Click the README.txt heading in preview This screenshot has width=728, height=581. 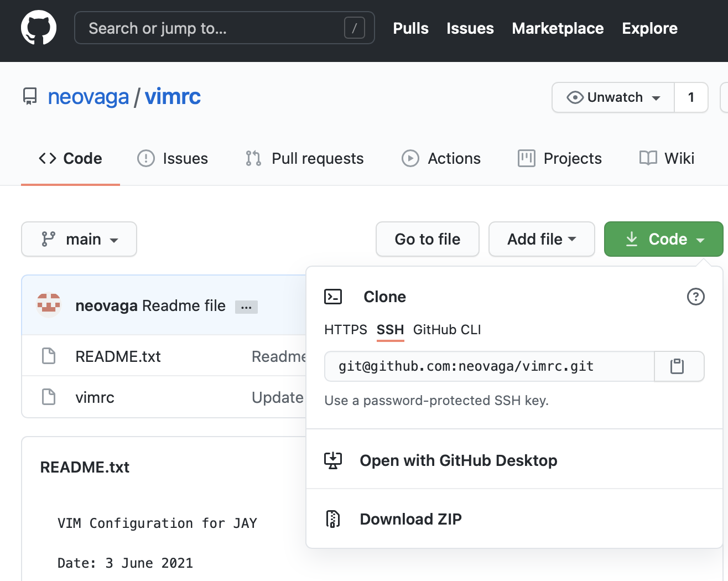tap(85, 467)
